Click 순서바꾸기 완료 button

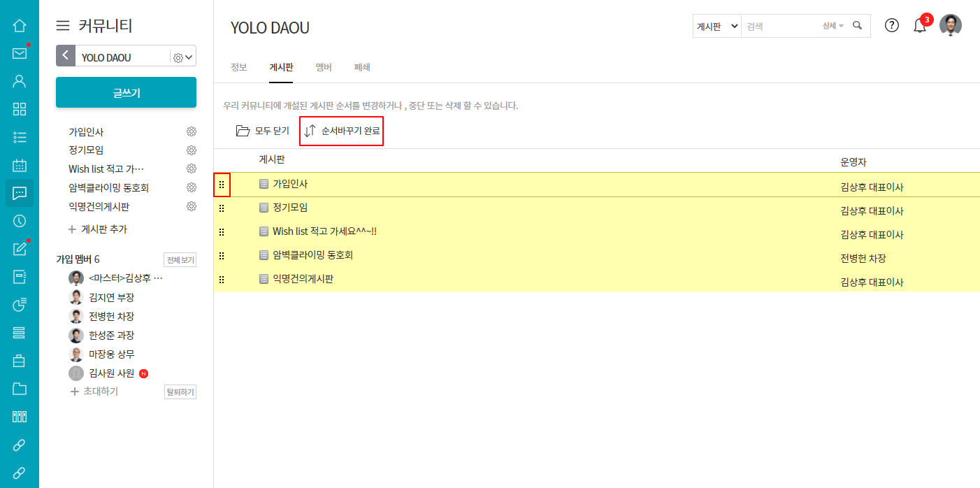[x=342, y=131]
